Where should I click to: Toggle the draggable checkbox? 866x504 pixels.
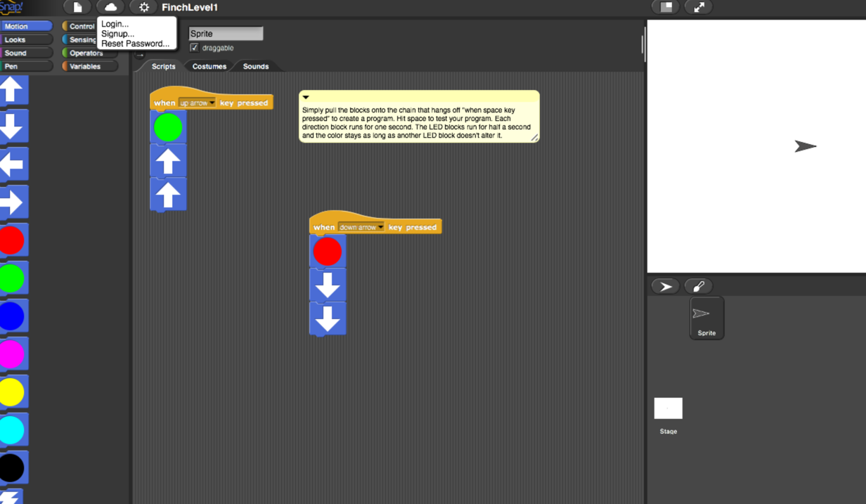pos(195,48)
